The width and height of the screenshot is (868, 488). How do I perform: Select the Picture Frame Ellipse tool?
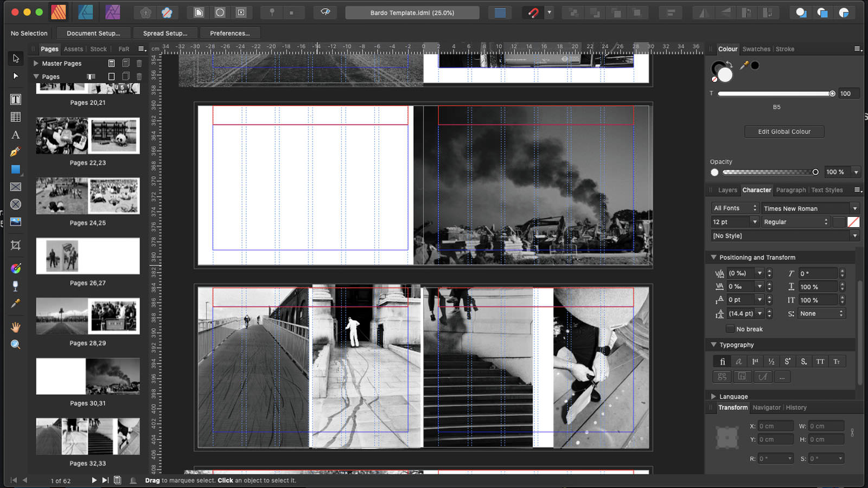pyautogui.click(x=16, y=204)
